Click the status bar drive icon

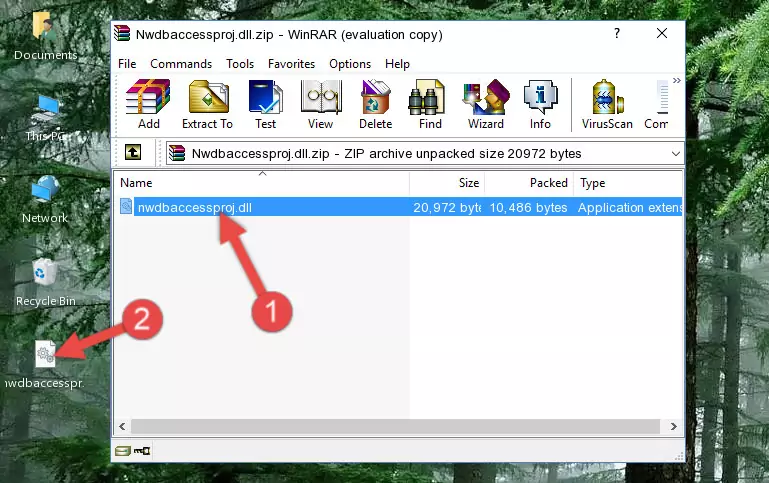pos(123,450)
